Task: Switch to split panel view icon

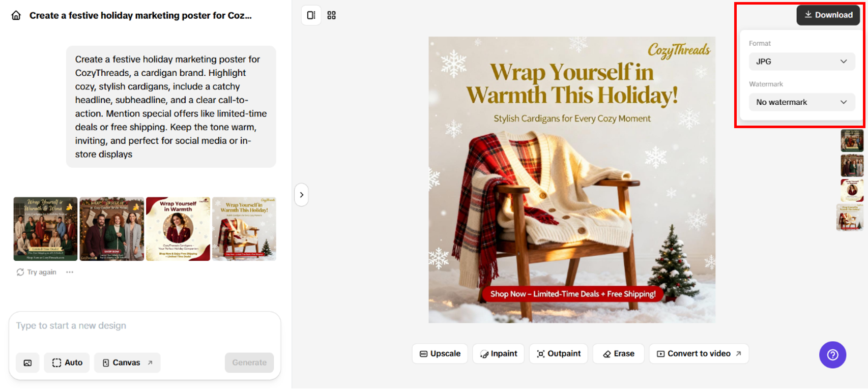Action: pyautogui.click(x=311, y=15)
